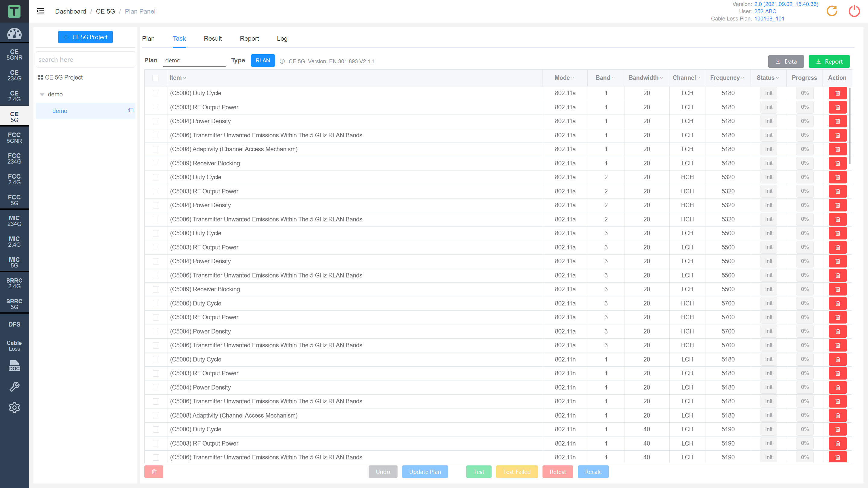Image resolution: width=868 pixels, height=488 pixels.
Task: Open the Status column filter dropdown
Action: click(x=777, y=78)
